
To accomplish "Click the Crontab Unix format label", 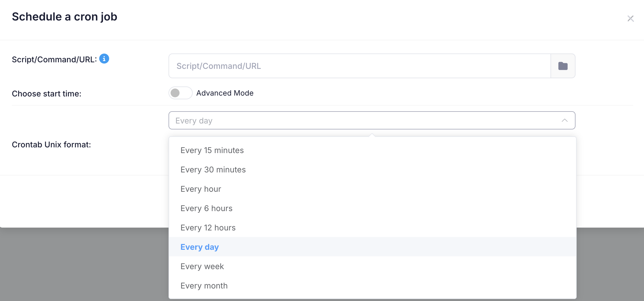I will (51, 145).
